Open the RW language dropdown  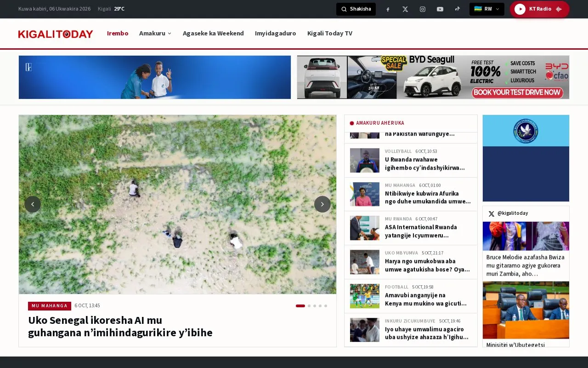pos(487,9)
